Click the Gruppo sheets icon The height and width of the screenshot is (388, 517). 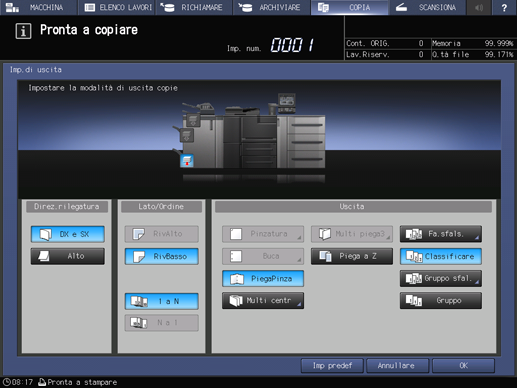[414, 301]
